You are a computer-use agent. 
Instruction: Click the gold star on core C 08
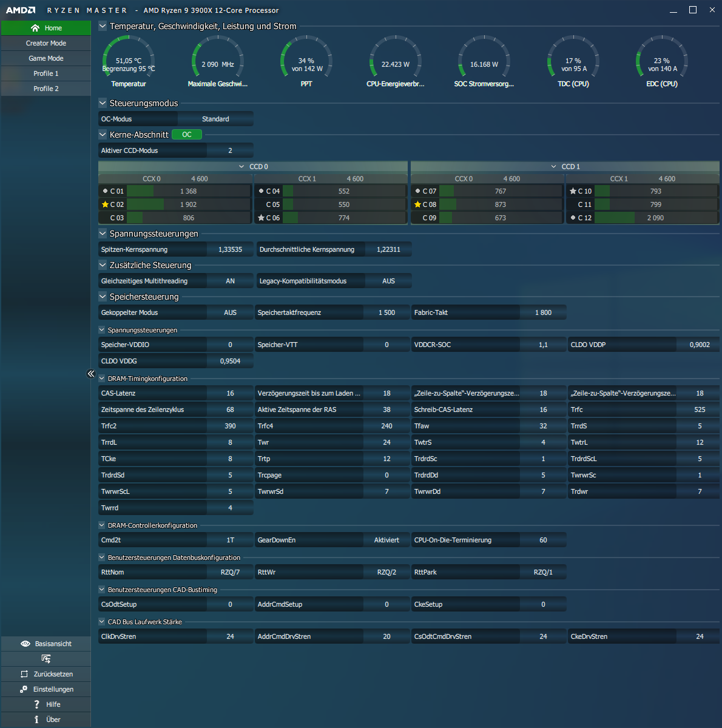417,204
